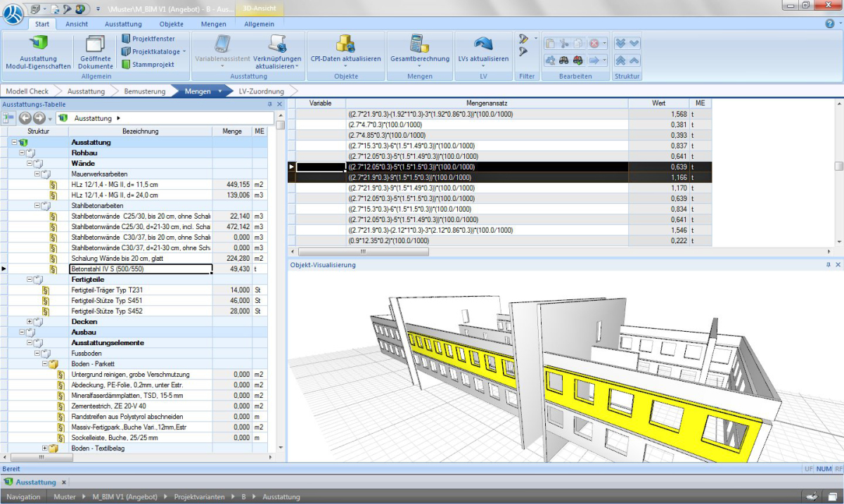The width and height of the screenshot is (844, 504).
Task: Go to the LV-Zuordnung workflow step
Action: tap(261, 91)
